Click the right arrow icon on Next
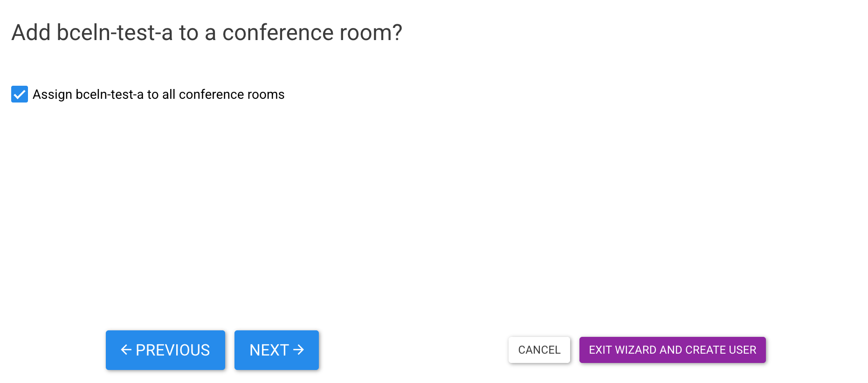This screenshot has height=383, width=868. [x=299, y=350]
